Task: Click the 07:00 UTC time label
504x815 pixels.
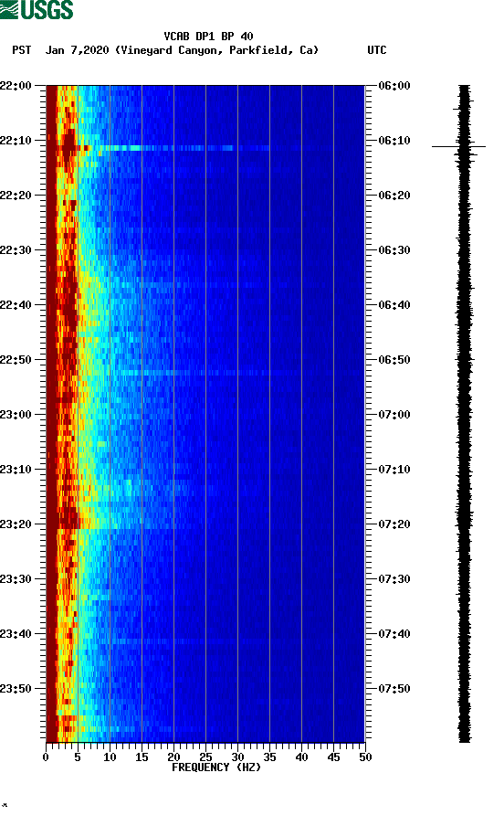Action: (x=394, y=415)
